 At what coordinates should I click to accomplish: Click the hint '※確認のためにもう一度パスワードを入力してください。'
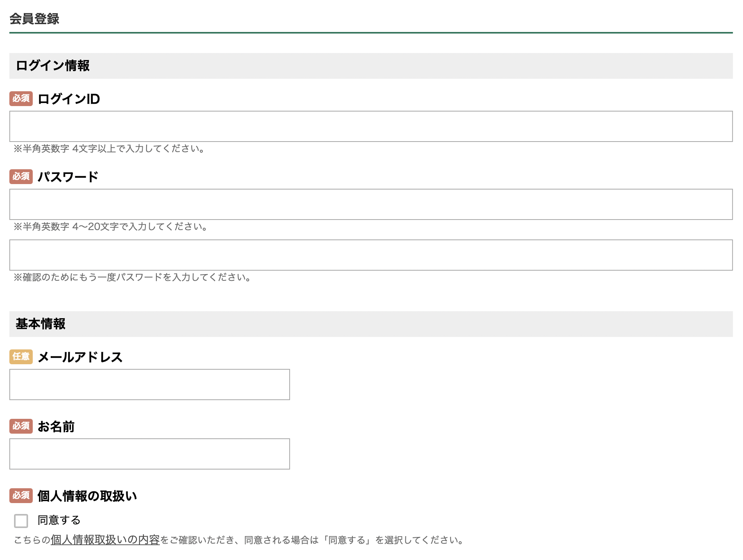pyautogui.click(x=133, y=277)
